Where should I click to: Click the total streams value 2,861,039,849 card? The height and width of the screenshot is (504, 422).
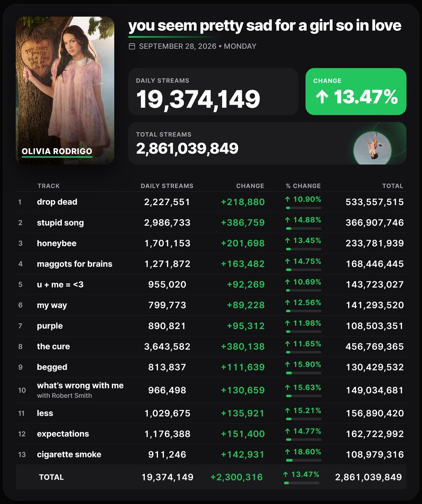pos(267,143)
